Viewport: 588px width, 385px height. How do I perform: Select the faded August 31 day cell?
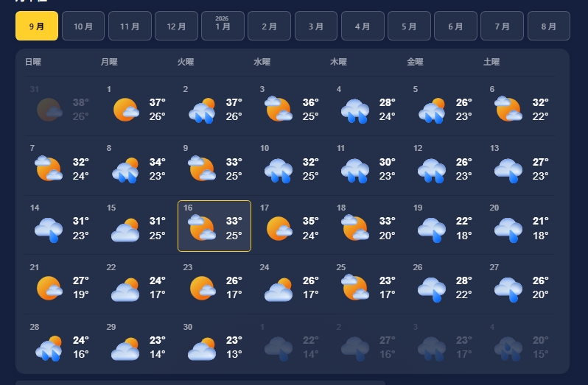coord(60,107)
